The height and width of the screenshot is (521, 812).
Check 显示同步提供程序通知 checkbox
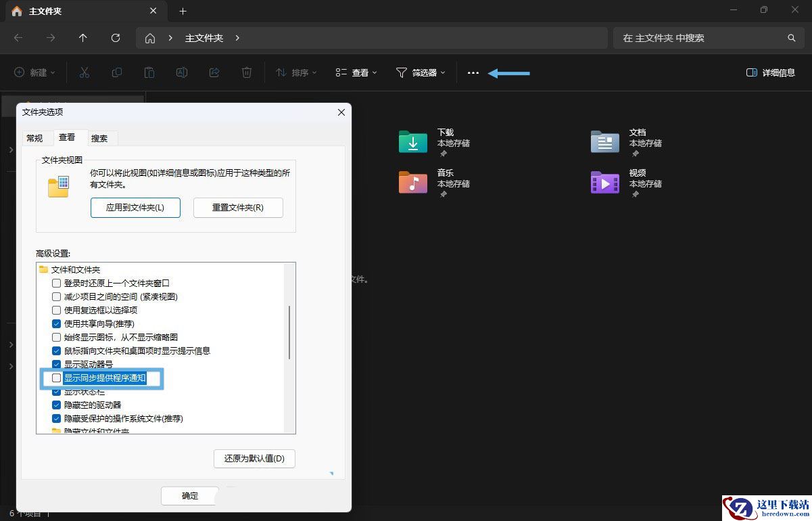click(57, 378)
